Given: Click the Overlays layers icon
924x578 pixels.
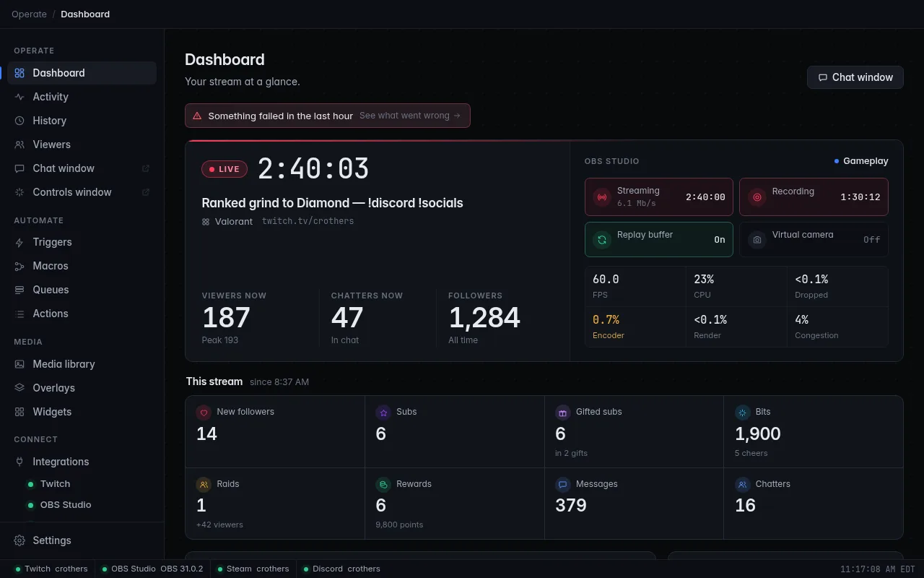Looking at the screenshot, I should pyautogui.click(x=19, y=388).
